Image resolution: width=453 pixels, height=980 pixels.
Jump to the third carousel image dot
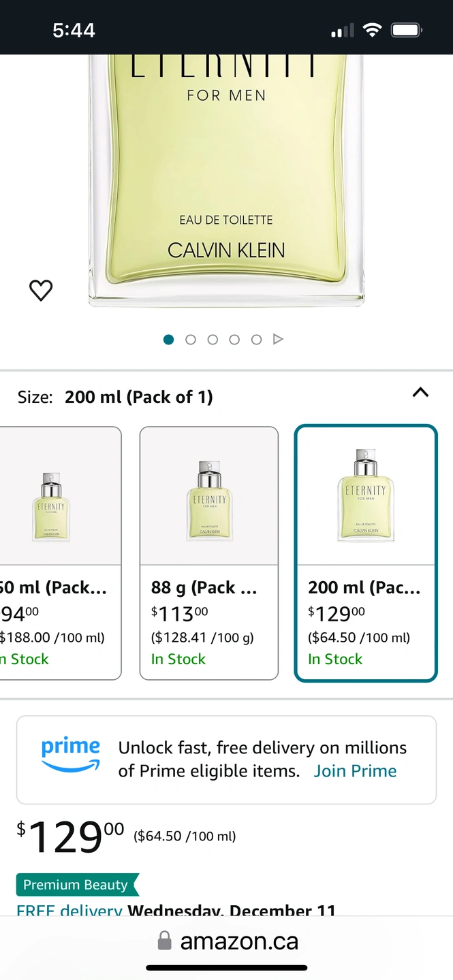[x=213, y=340]
